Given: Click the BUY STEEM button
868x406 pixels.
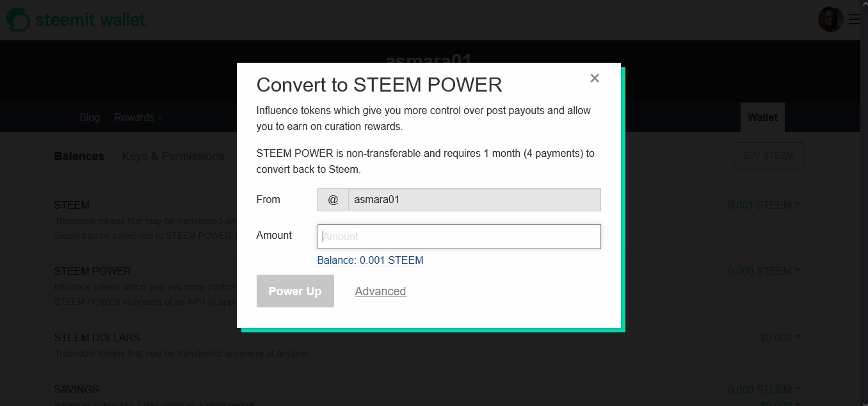Looking at the screenshot, I should coord(768,155).
